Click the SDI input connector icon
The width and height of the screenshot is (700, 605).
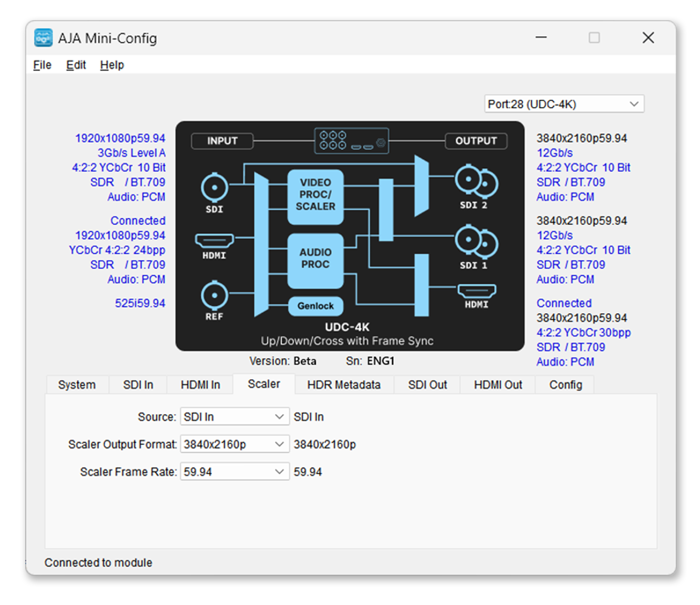point(214,187)
